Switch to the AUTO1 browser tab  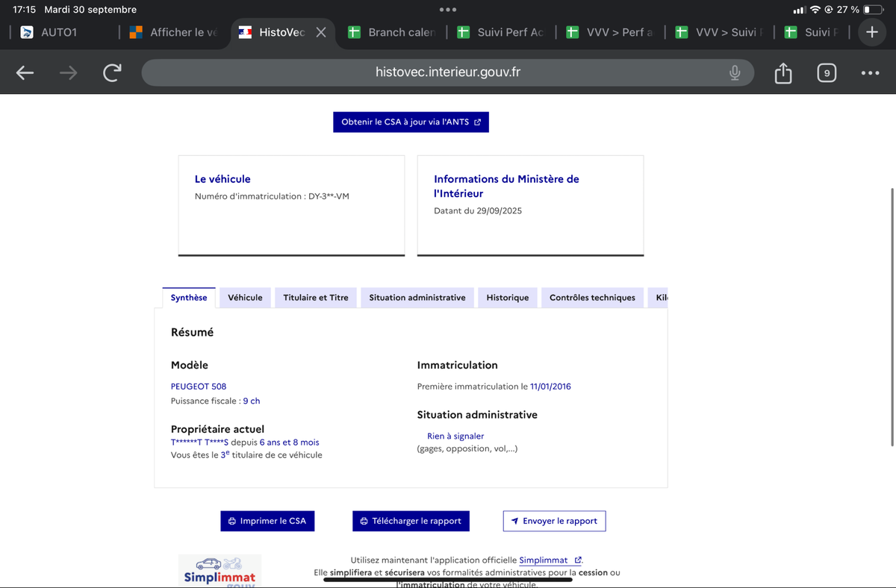58,32
